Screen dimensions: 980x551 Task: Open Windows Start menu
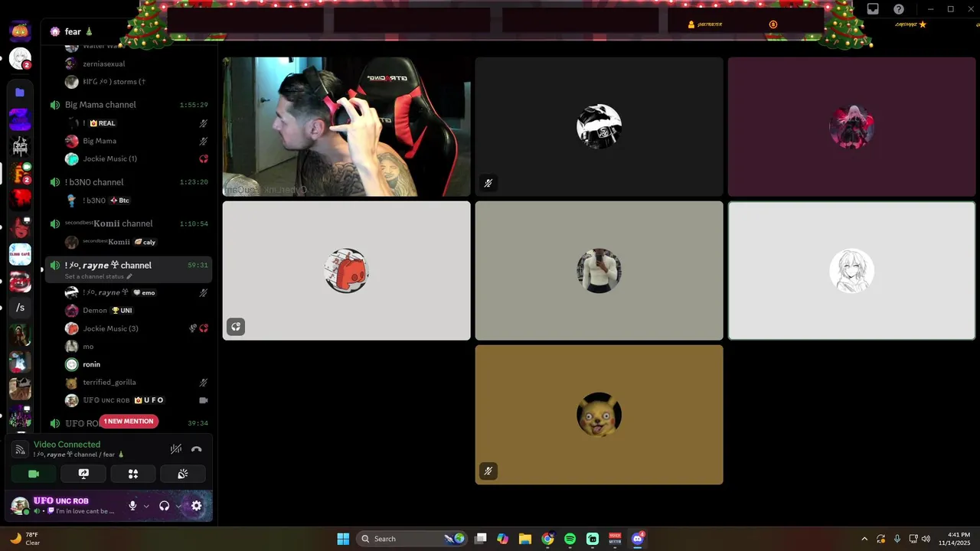pyautogui.click(x=343, y=539)
